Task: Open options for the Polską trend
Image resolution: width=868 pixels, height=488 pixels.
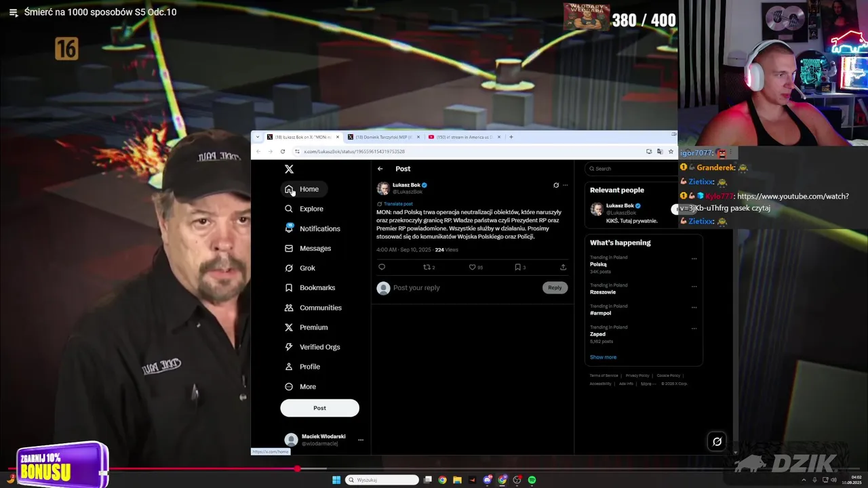Action: tap(694, 258)
